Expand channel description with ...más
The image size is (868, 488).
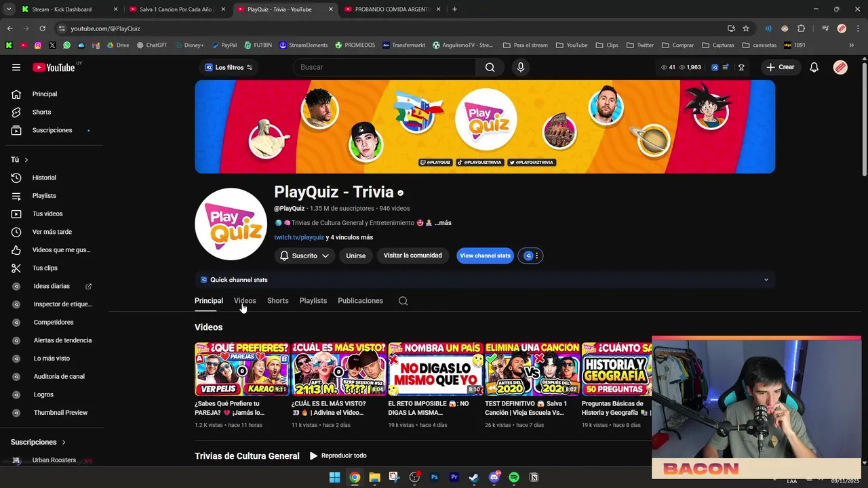tap(443, 223)
